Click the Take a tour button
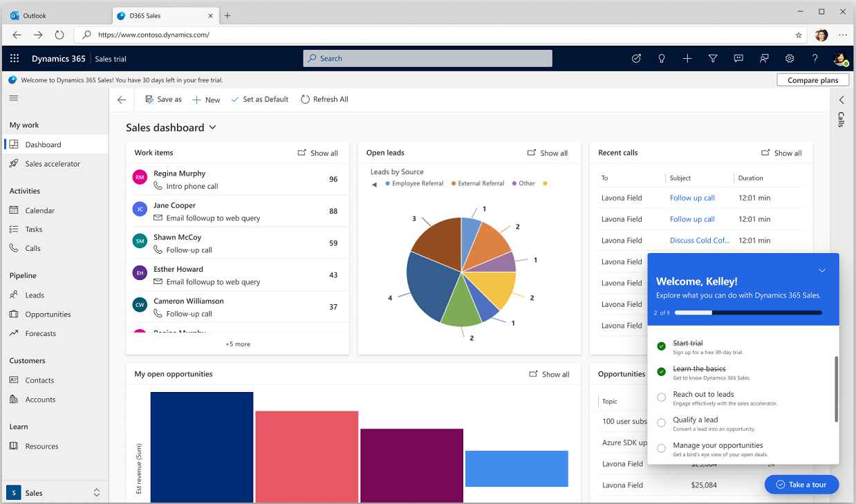 point(801,484)
